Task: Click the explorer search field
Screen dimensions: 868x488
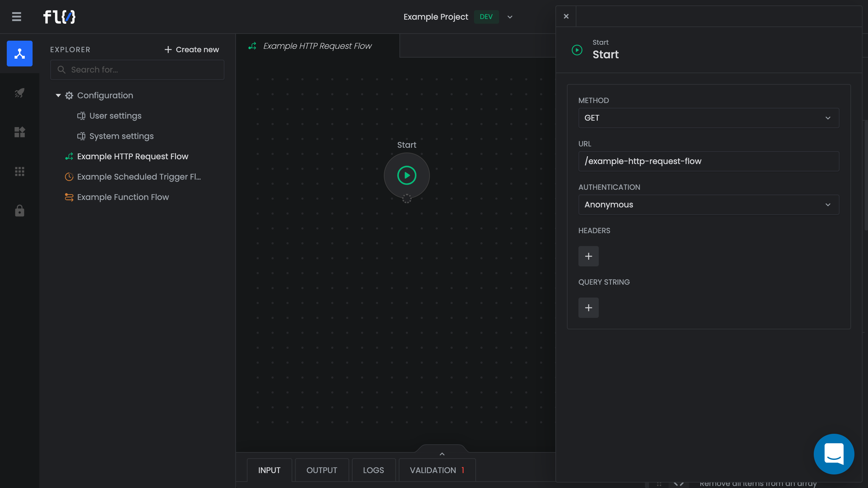Action: point(137,70)
